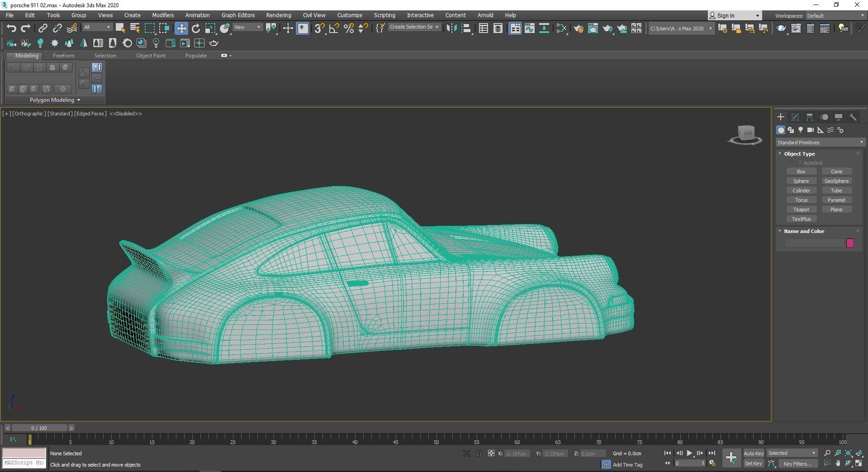Open the reference coordinate View dropdown

point(247,27)
